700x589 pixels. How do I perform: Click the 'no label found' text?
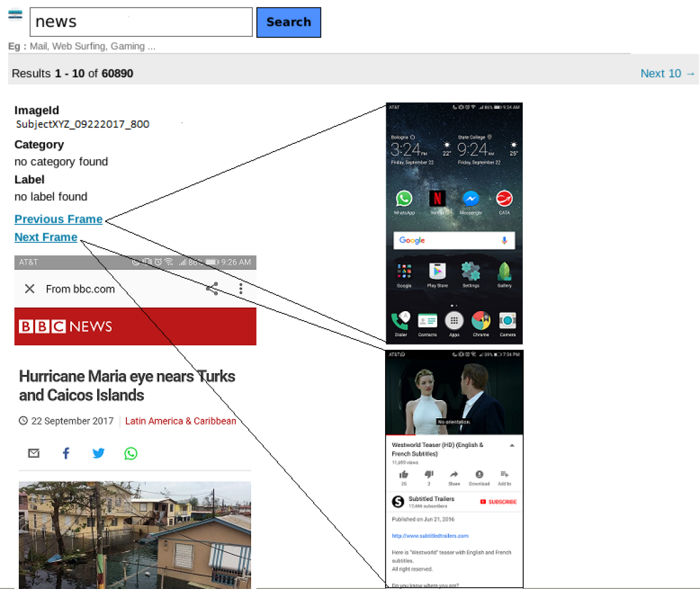[51, 197]
